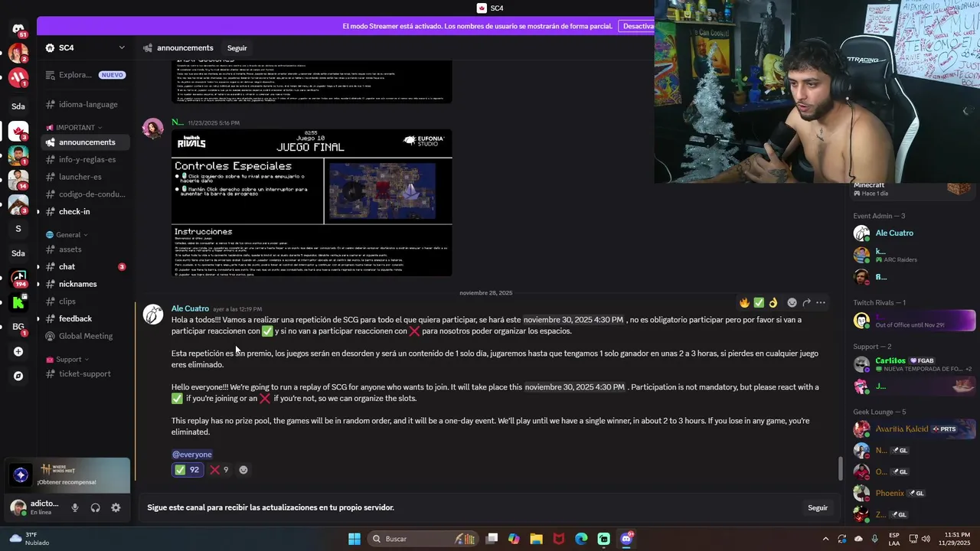
Task: Toggle the red X reaction with 9
Action: [x=220, y=470]
